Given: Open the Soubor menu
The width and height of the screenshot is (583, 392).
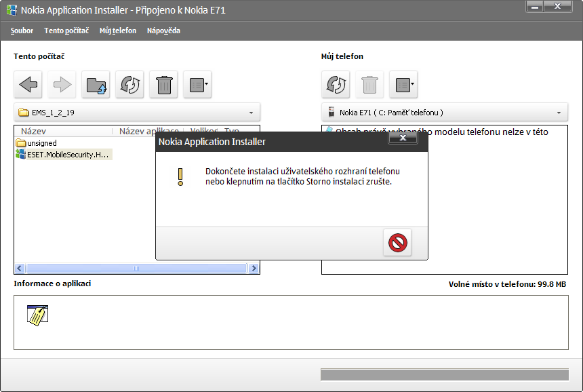Looking at the screenshot, I should coord(22,31).
